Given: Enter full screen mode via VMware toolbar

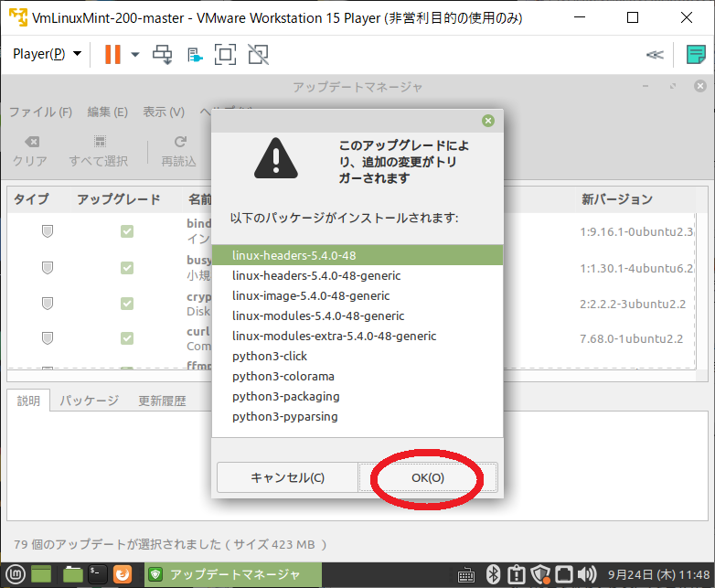Looking at the screenshot, I should 225,54.
